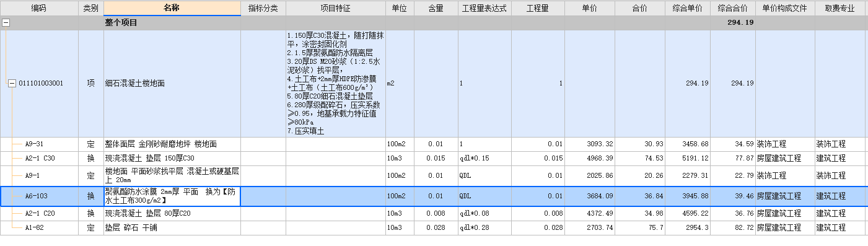
Task: Click unit cell m2 of 细石混凝土楼地面
Action: [x=400, y=83]
